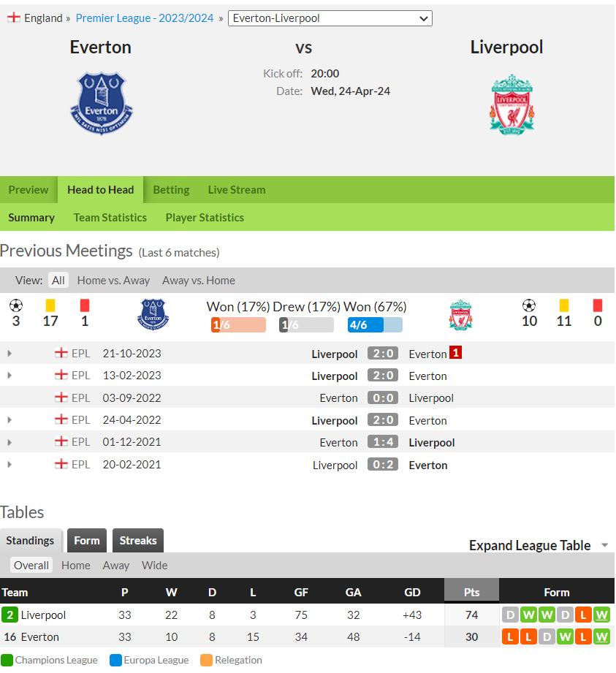
Task: Click the large Liverpool crest logo
Action: pos(512,104)
